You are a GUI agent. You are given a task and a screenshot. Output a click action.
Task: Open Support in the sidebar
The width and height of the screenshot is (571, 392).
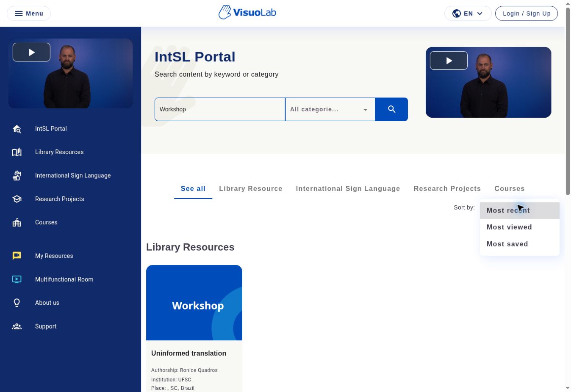click(46, 326)
